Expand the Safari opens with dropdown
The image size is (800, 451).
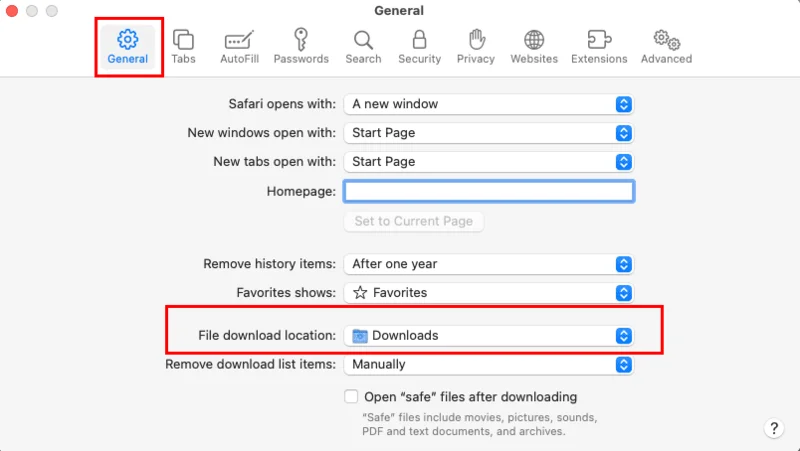tap(488, 104)
